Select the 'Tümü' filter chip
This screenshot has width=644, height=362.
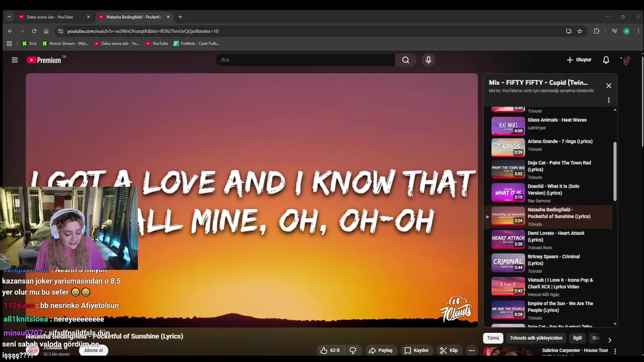[493, 338]
